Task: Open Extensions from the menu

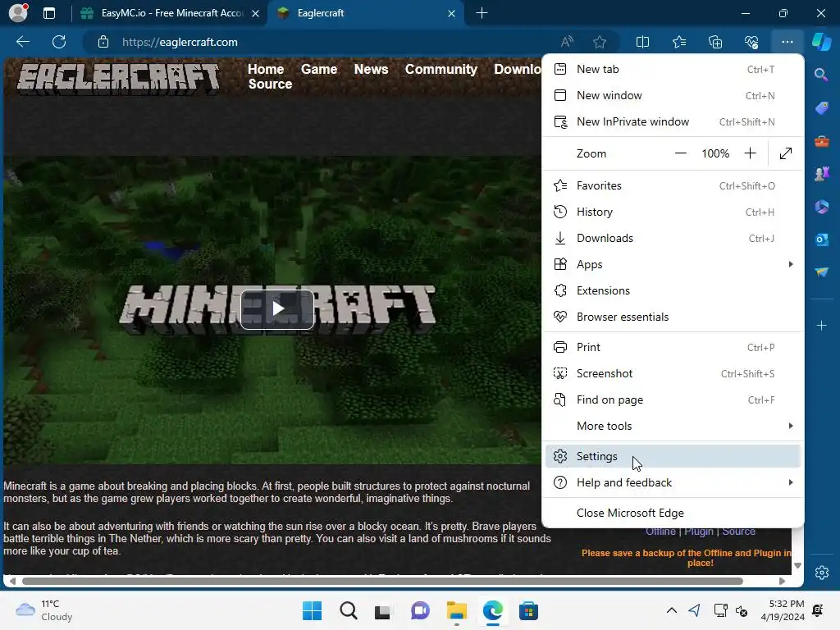Action: pyautogui.click(x=673, y=290)
